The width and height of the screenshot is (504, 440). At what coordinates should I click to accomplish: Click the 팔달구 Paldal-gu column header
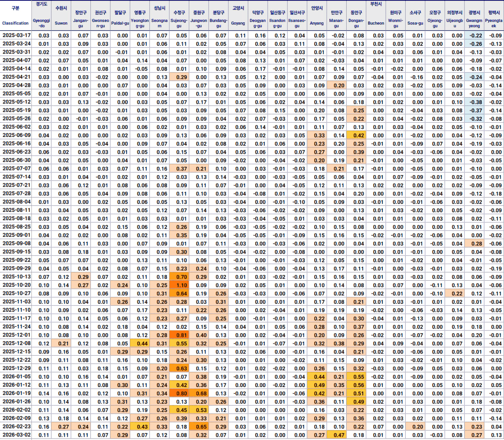point(120,16)
